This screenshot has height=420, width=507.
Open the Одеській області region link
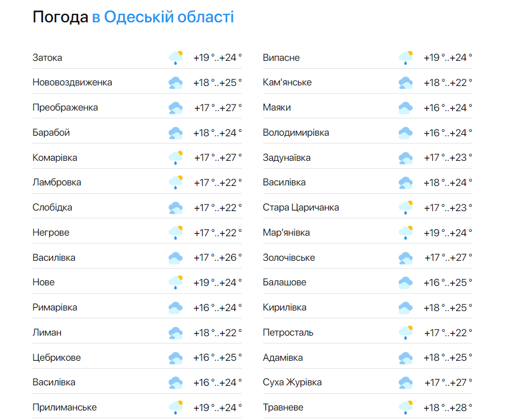coord(162,17)
